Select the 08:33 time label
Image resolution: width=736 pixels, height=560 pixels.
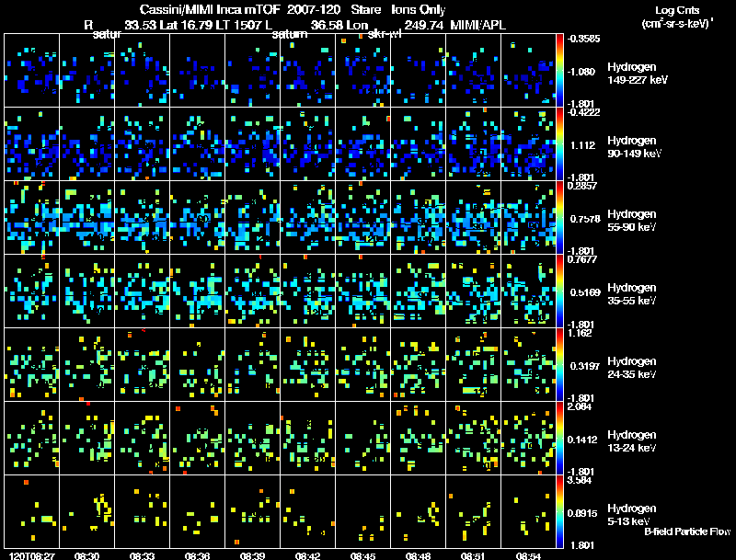pyautogui.click(x=143, y=555)
